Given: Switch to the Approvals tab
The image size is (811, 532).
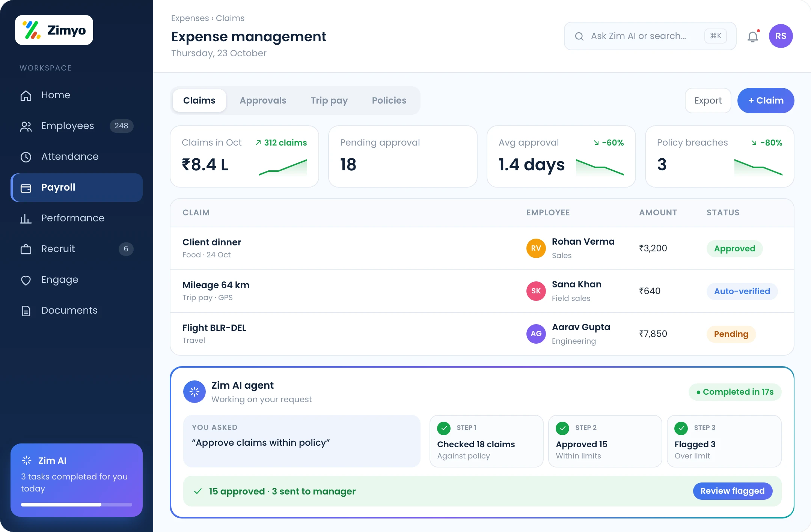Looking at the screenshot, I should 263,101.
